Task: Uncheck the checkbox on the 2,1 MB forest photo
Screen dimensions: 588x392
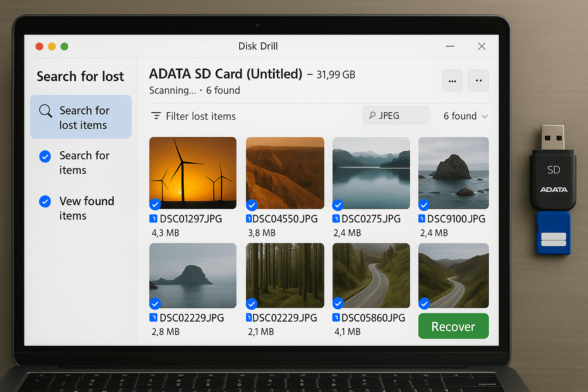Action: tap(252, 304)
